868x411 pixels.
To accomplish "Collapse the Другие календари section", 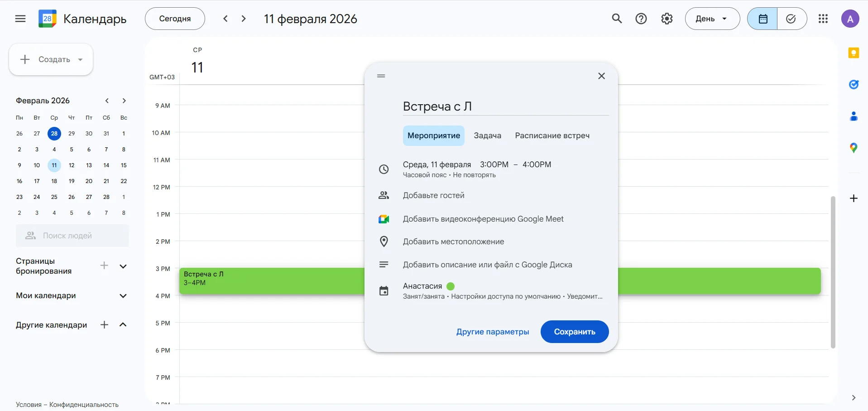I will (123, 325).
